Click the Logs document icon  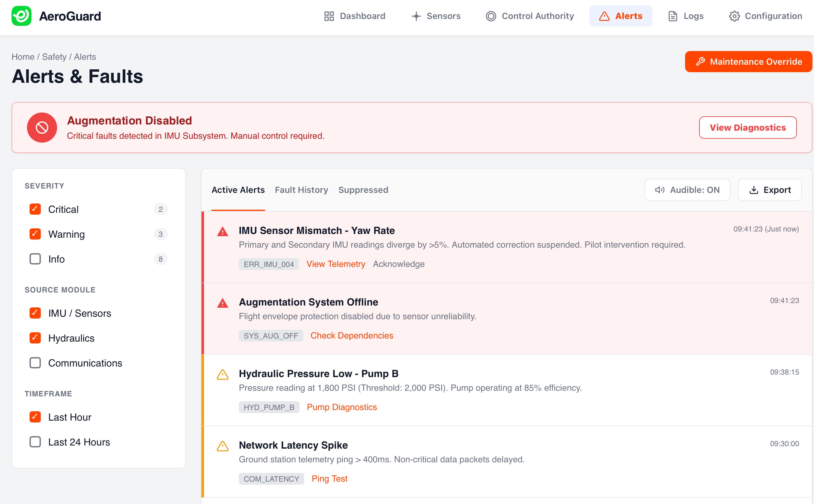672,16
